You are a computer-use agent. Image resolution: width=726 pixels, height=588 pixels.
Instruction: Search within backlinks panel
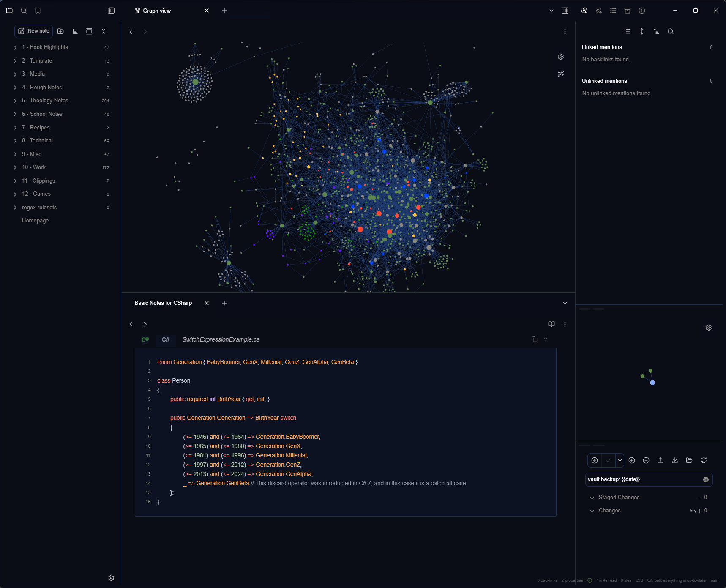point(671,31)
